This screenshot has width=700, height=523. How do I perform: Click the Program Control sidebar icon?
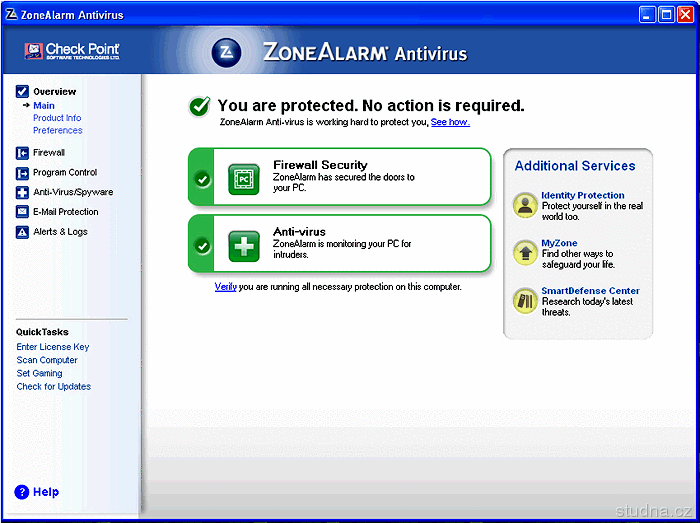[22, 172]
